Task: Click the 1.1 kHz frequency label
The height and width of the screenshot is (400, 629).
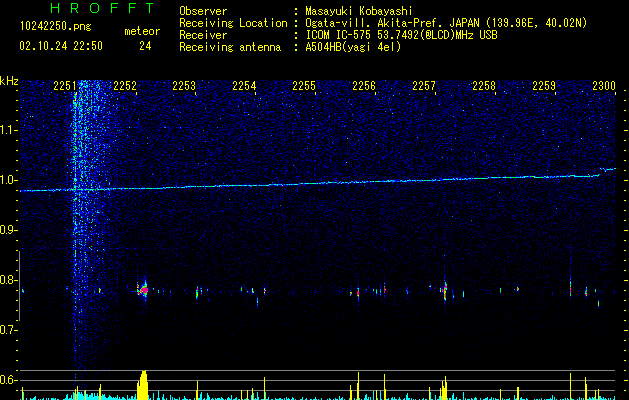Action: click(8, 130)
